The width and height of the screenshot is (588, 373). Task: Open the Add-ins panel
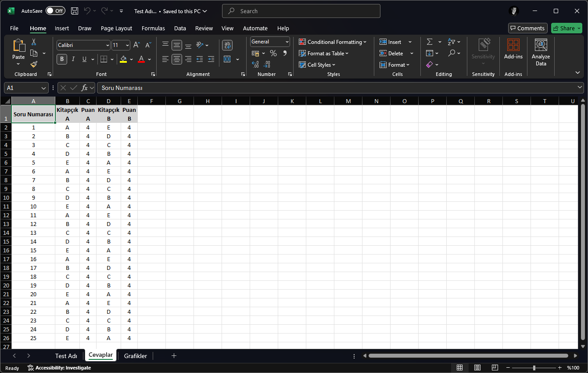click(x=513, y=48)
